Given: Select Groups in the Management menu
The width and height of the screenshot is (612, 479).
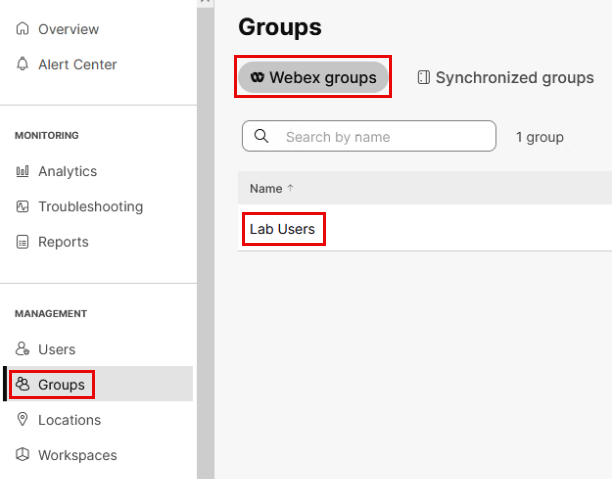Looking at the screenshot, I should coord(60,384).
